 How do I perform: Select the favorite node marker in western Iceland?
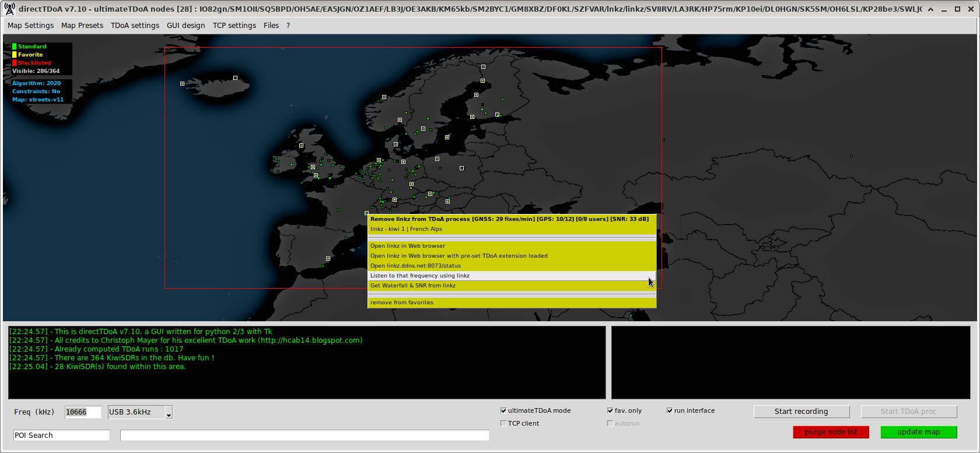click(x=183, y=84)
